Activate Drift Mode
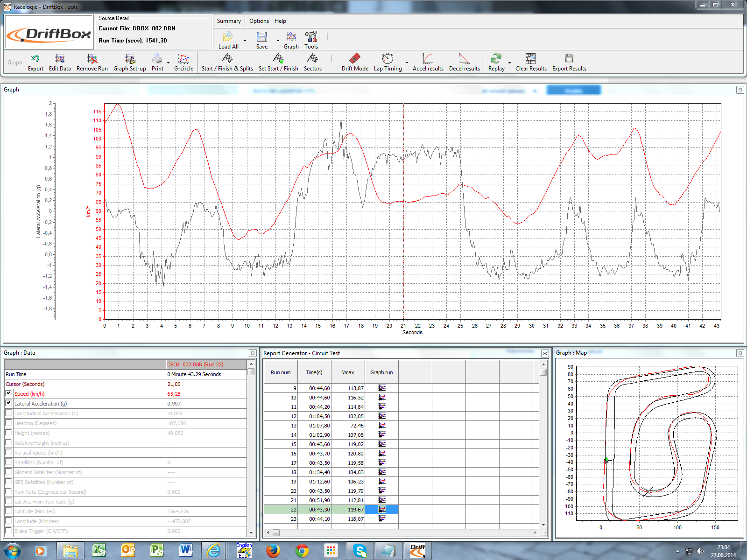 [x=355, y=58]
